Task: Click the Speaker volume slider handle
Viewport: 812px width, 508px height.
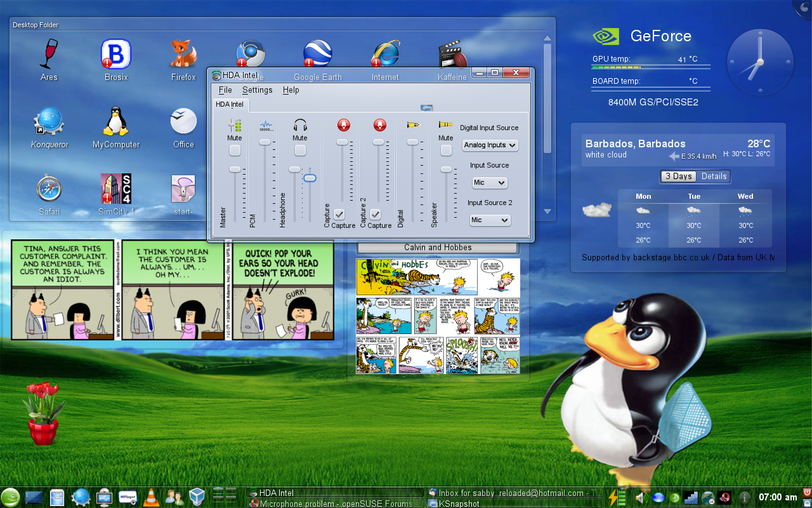Action: (446, 169)
